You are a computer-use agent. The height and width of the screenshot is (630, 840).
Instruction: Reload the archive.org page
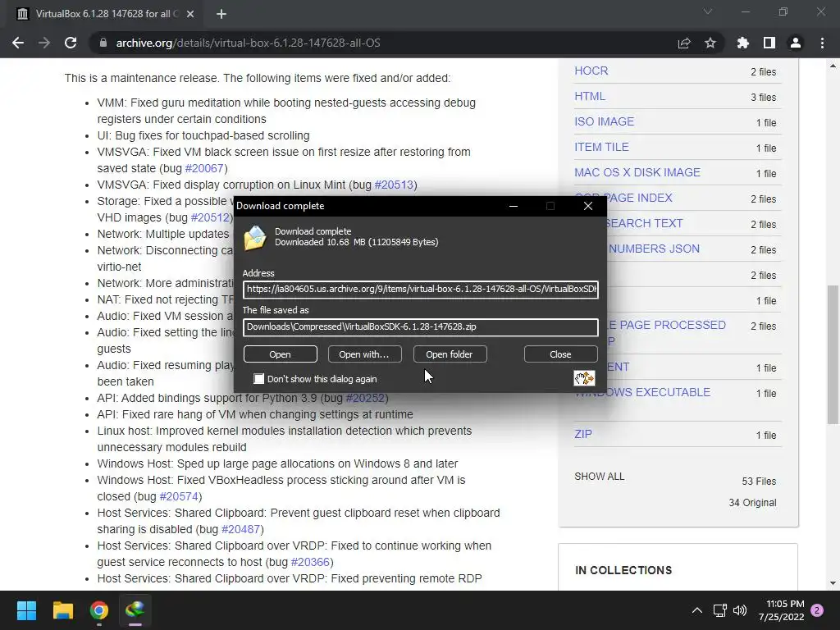pos(71,43)
